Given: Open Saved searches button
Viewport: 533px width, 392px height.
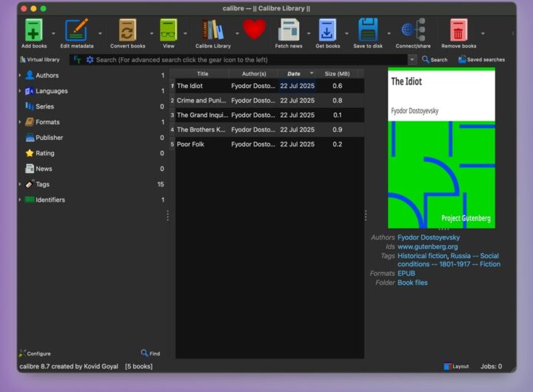Looking at the screenshot, I should click(x=481, y=59).
